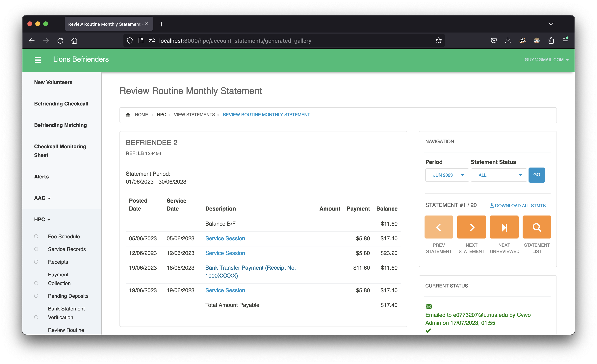Open New Volunteers in sidebar
The height and width of the screenshot is (364, 597).
point(53,82)
